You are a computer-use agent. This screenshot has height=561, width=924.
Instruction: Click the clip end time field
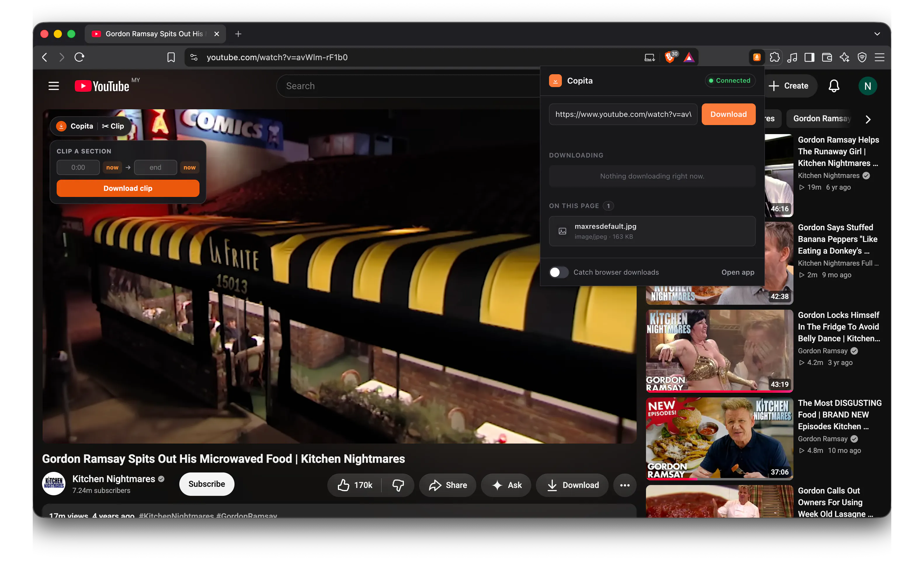pos(155,168)
